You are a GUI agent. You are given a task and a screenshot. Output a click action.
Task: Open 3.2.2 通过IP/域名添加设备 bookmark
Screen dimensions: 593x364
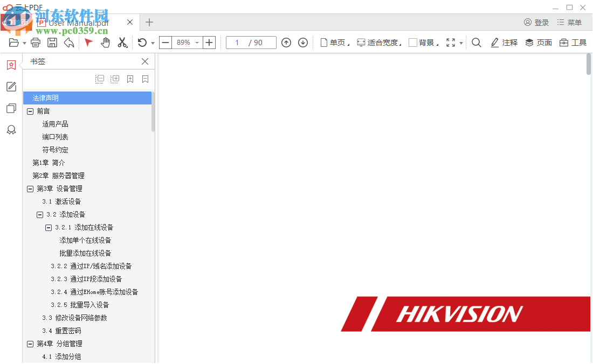point(92,266)
